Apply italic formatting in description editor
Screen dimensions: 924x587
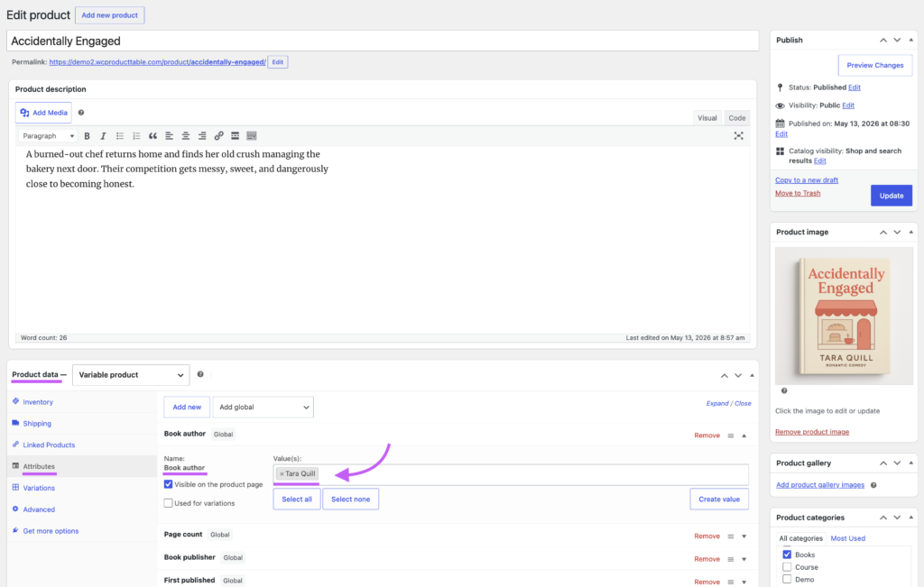coord(103,136)
